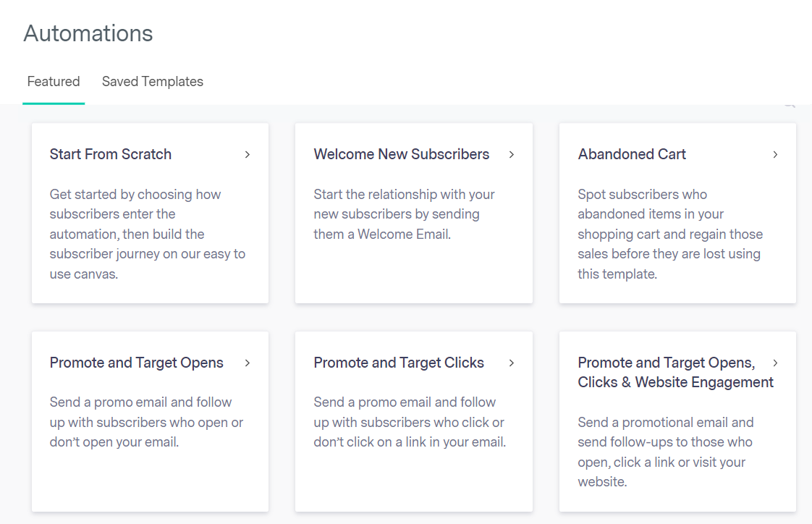
Task: Click the chevron on Start From Scratch card
Action: tap(248, 154)
